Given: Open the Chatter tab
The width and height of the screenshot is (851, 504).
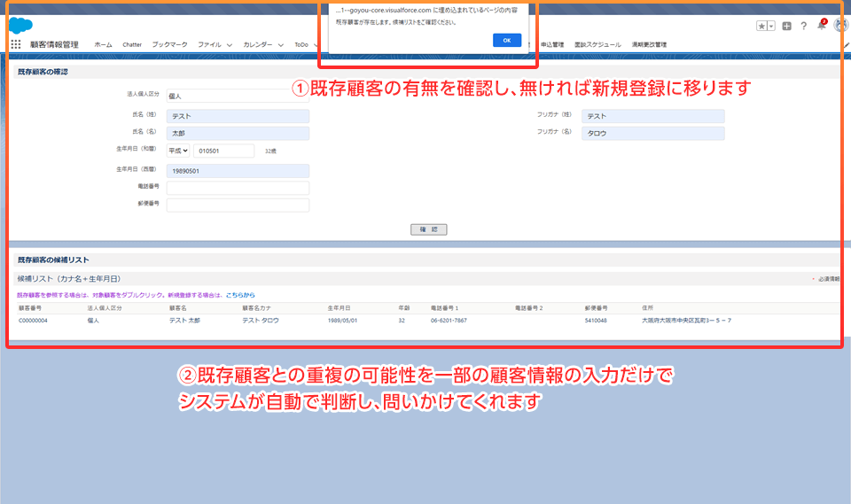Looking at the screenshot, I should click(x=132, y=44).
